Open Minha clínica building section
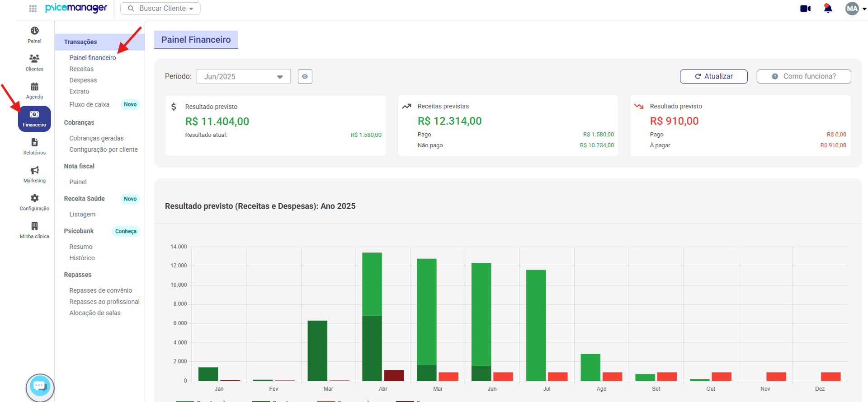Image resolution: width=868 pixels, height=402 pixels. coord(34,231)
